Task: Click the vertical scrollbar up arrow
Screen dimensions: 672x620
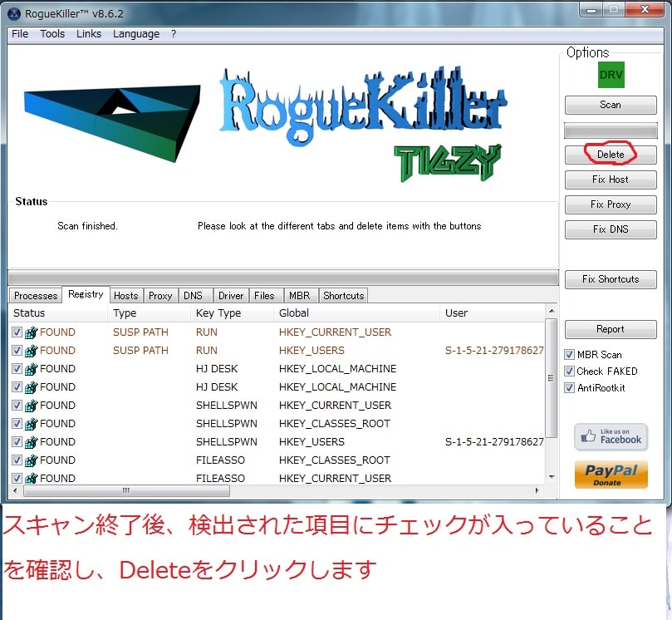Action: (552, 311)
